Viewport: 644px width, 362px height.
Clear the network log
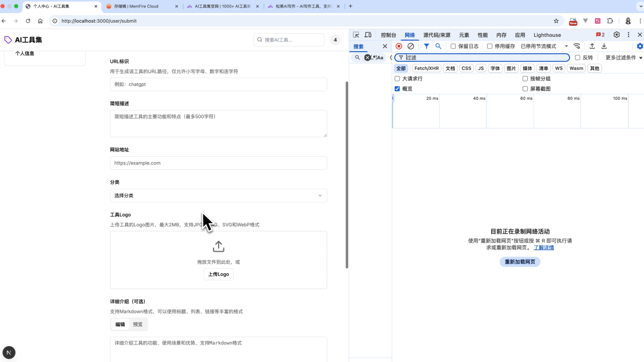click(x=410, y=46)
